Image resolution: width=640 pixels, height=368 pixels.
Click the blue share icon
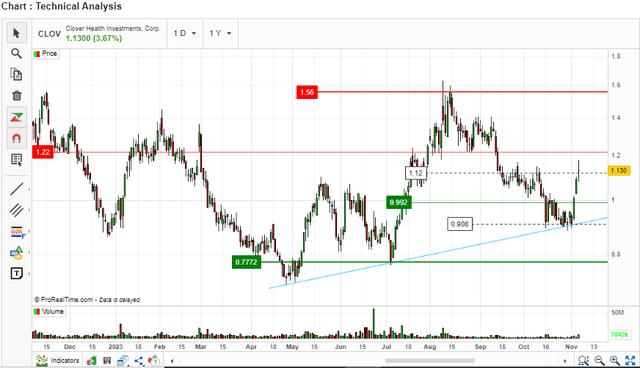(x=139, y=361)
